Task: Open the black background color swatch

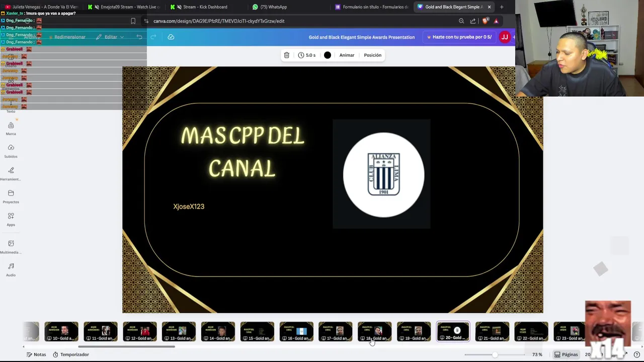Action: (328, 55)
